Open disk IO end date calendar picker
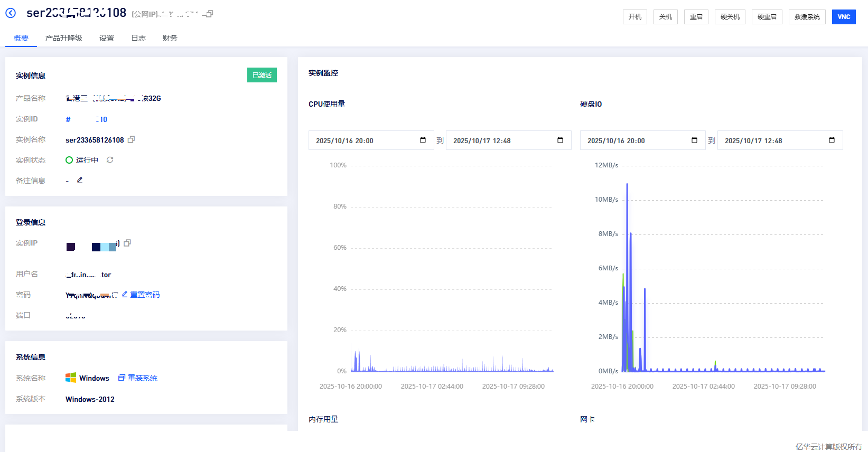This screenshot has height=452, width=868. [x=832, y=140]
